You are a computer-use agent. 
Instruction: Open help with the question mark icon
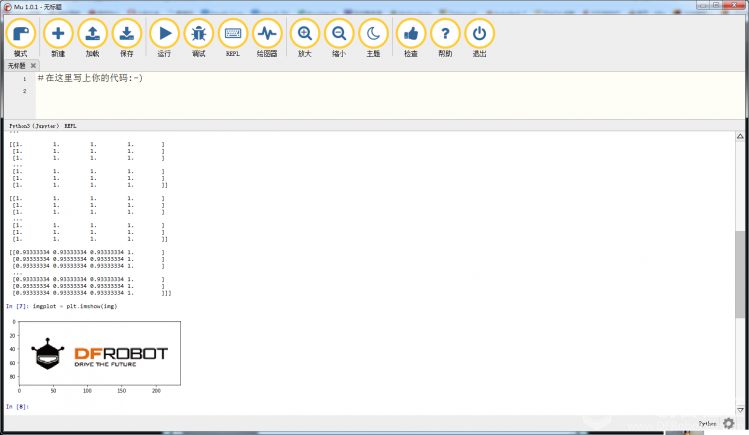(445, 38)
